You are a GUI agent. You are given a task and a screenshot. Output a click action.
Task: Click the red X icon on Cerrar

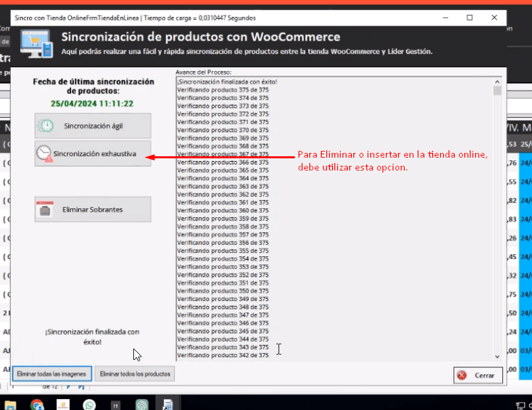click(462, 375)
